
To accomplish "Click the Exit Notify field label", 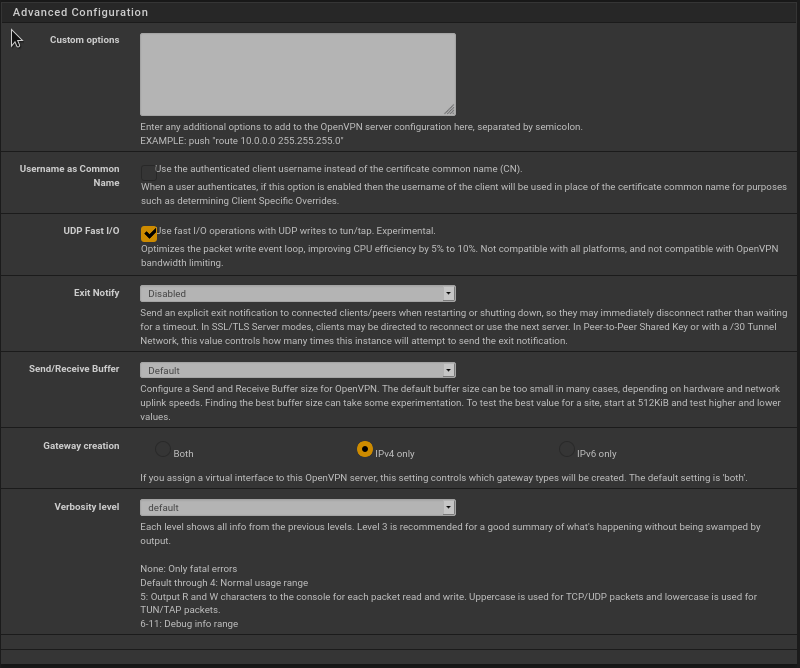I will (96, 293).
